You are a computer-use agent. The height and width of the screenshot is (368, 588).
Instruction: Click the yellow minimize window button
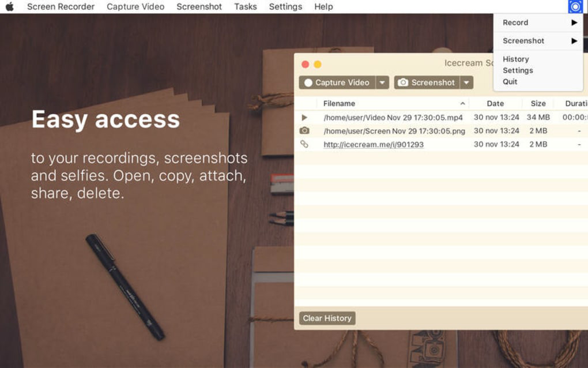pos(318,64)
